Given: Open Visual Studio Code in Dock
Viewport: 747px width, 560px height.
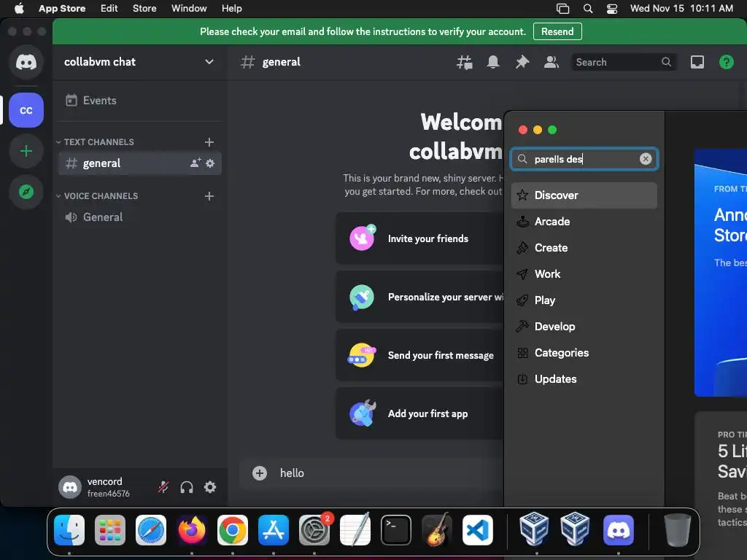Looking at the screenshot, I should pyautogui.click(x=477, y=530).
